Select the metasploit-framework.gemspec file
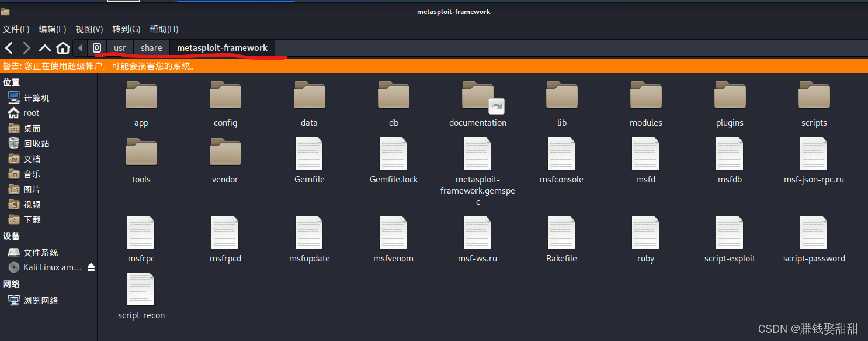This screenshot has height=341, width=868. pyautogui.click(x=477, y=153)
